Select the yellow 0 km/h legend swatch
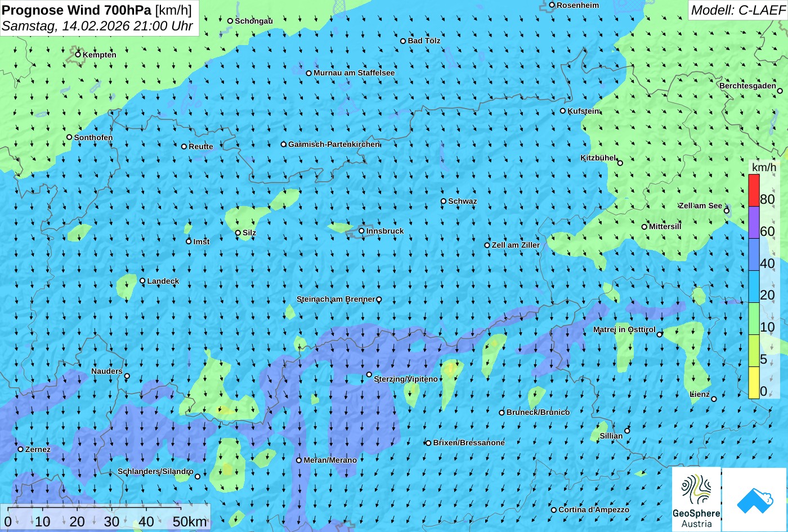 pyautogui.click(x=754, y=383)
